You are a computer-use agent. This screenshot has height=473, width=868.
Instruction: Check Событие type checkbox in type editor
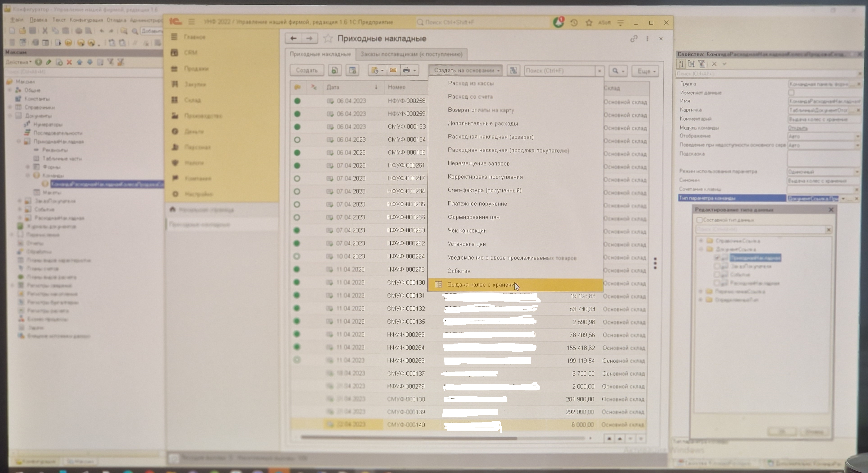[717, 275]
